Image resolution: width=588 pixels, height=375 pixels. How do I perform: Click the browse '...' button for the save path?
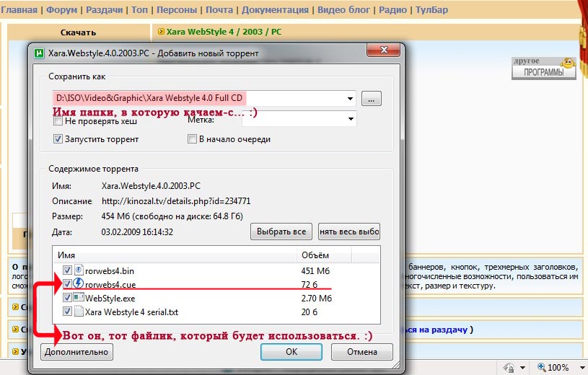372,99
